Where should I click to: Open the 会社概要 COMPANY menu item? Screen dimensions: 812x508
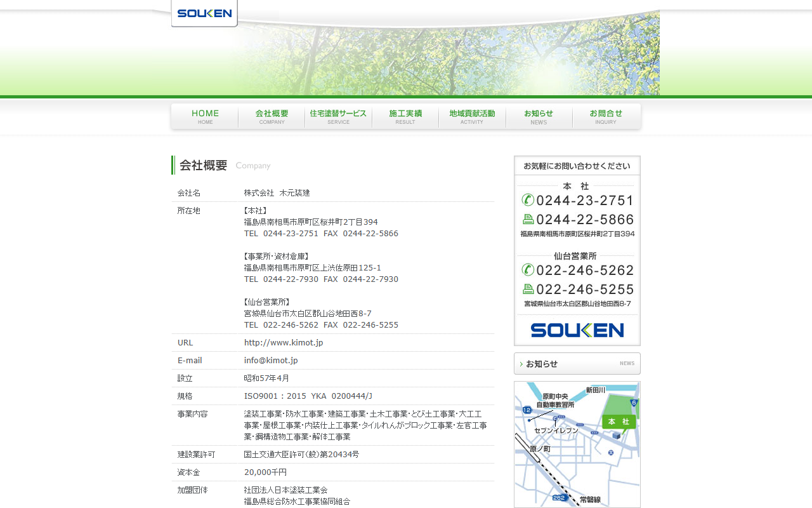[x=272, y=116]
